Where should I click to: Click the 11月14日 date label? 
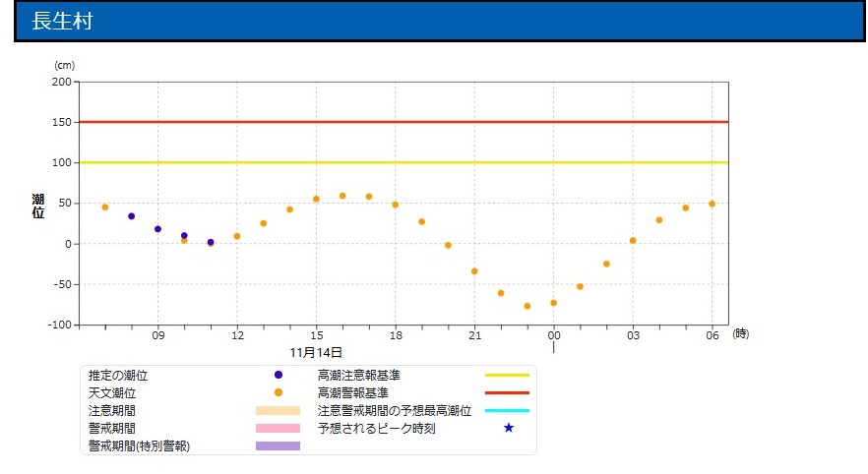coord(316,352)
